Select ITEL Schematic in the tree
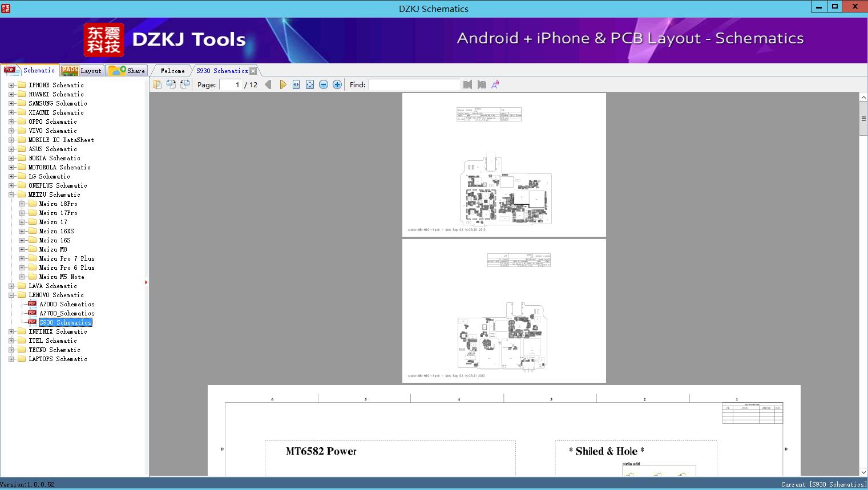868x490 pixels. [x=53, y=341]
